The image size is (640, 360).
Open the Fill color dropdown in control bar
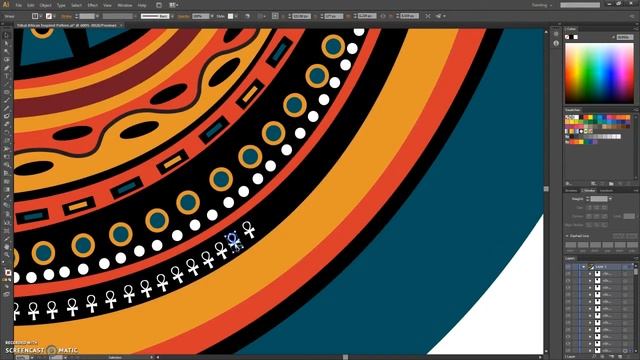coord(40,16)
